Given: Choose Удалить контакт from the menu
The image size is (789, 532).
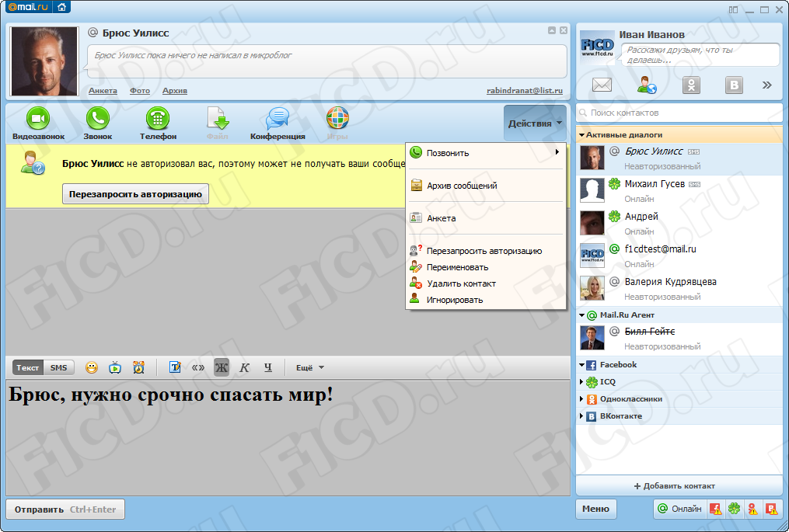Looking at the screenshot, I should pos(486,283).
